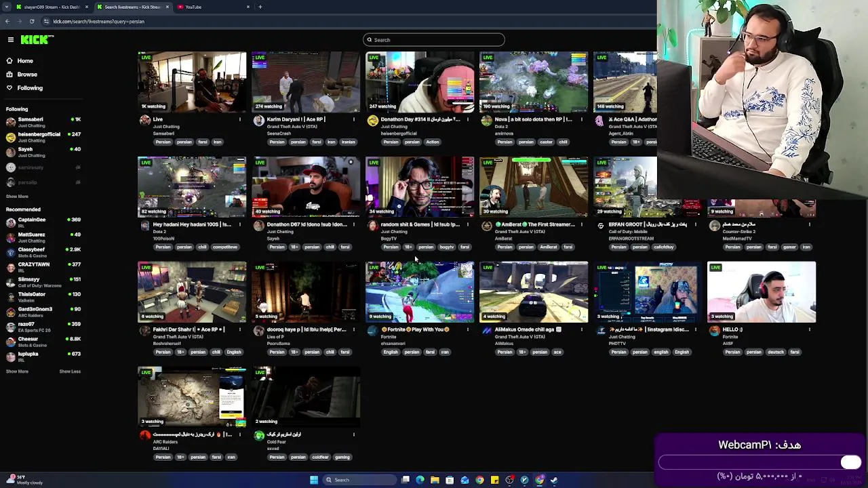The width and height of the screenshot is (868, 488).
Task: Click the callofduty tag under ERFAN GROOT stream
Action: pyautogui.click(x=665, y=247)
